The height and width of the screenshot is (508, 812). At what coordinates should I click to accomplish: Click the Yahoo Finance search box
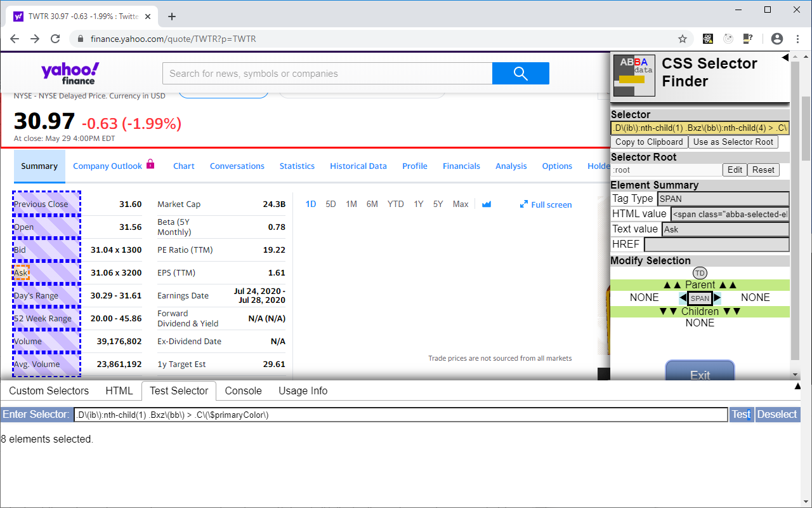tap(327, 74)
